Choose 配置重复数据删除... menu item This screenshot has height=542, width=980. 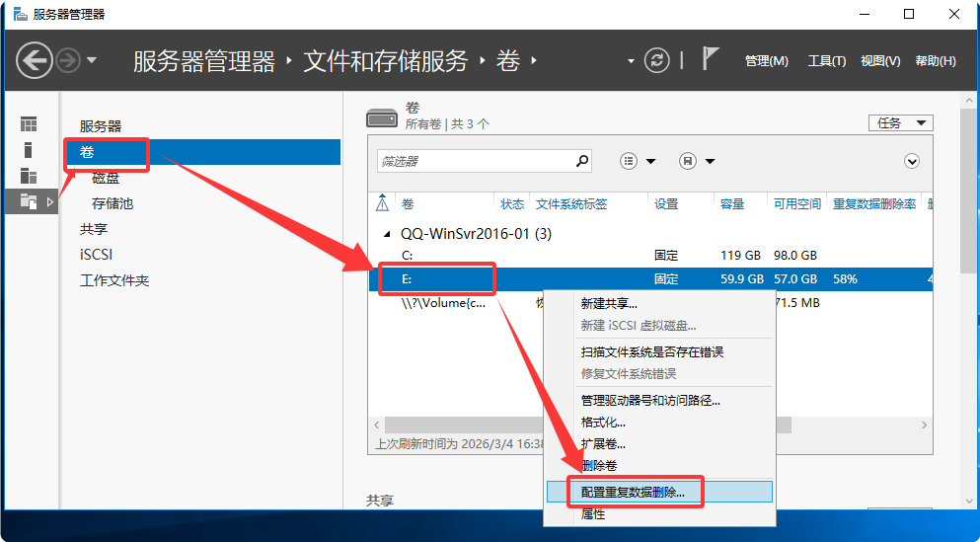coord(659,492)
